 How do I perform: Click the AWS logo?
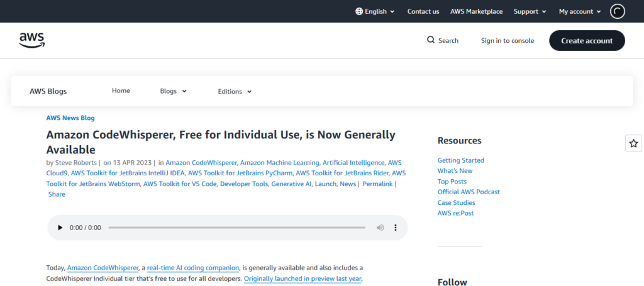[x=31, y=40]
